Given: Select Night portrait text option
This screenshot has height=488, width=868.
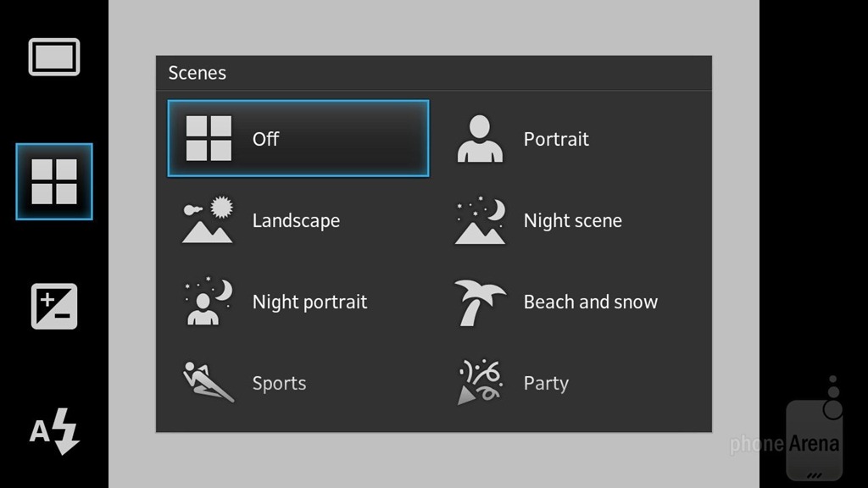Looking at the screenshot, I should point(309,302).
